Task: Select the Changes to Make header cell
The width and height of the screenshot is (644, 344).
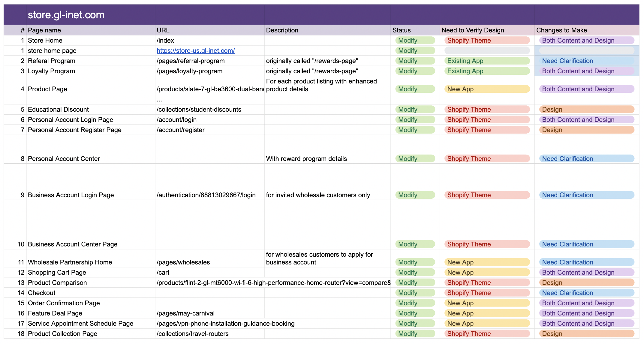Action: 587,30
